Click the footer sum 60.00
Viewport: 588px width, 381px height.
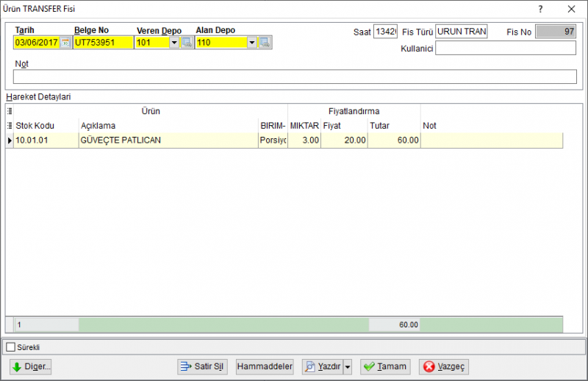(x=395, y=324)
